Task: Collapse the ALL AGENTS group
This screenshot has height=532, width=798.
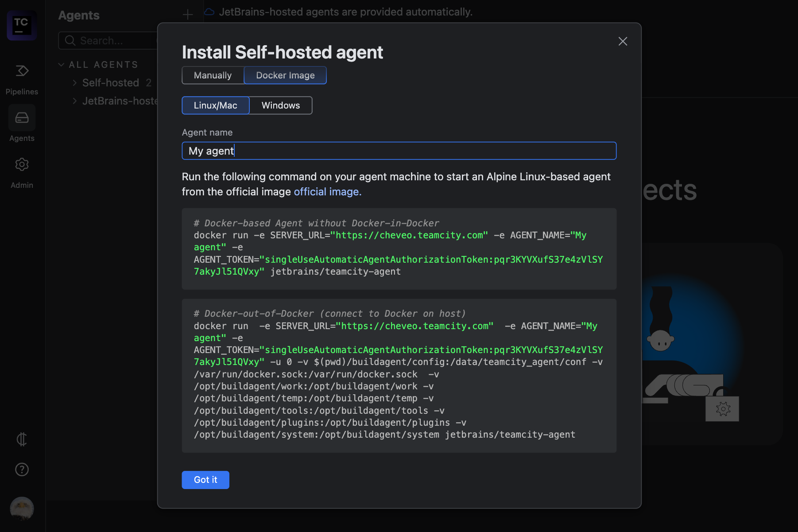Action: [x=62, y=65]
